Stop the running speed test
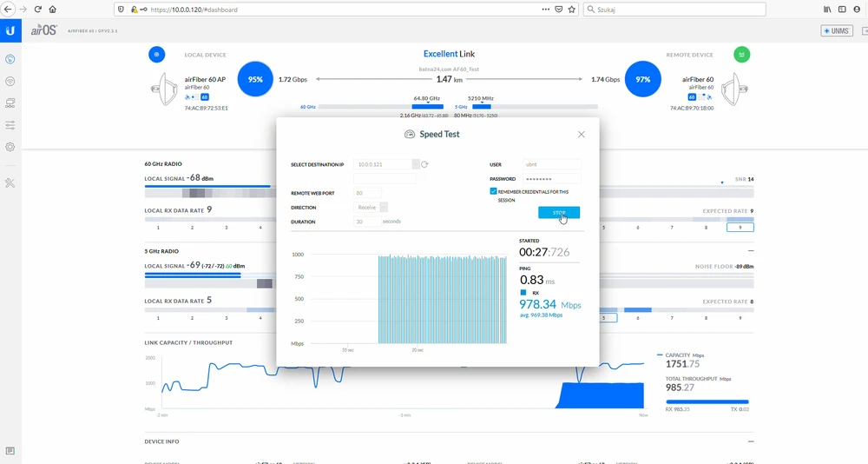The width and height of the screenshot is (868, 464). pyautogui.click(x=559, y=212)
